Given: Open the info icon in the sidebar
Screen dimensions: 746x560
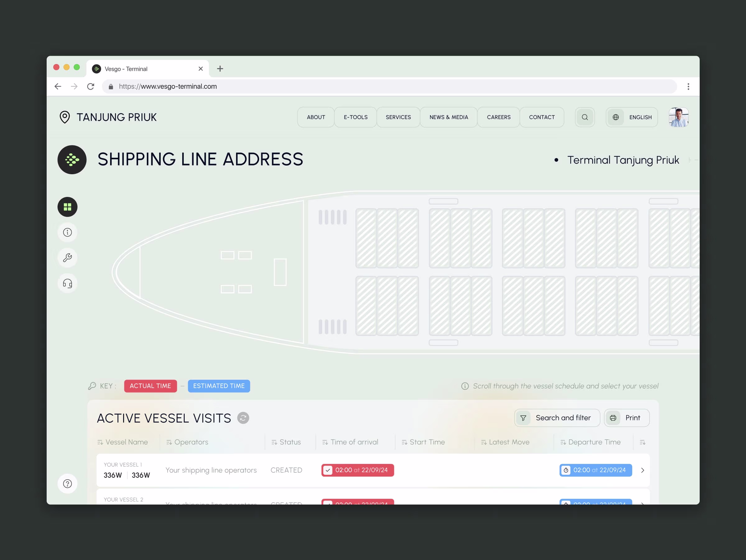Looking at the screenshot, I should pyautogui.click(x=67, y=232).
